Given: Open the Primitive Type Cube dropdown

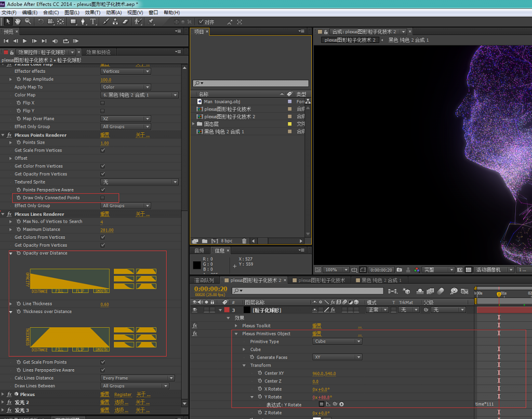Looking at the screenshot, I should click(337, 342).
